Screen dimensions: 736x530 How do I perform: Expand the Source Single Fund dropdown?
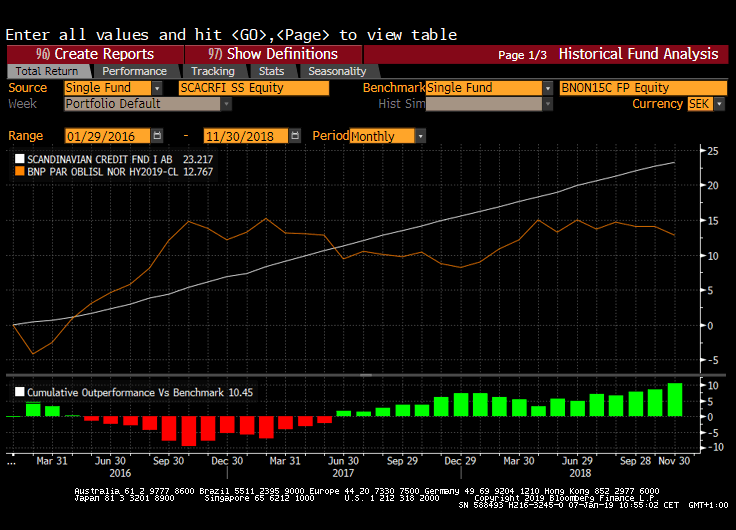click(x=157, y=88)
